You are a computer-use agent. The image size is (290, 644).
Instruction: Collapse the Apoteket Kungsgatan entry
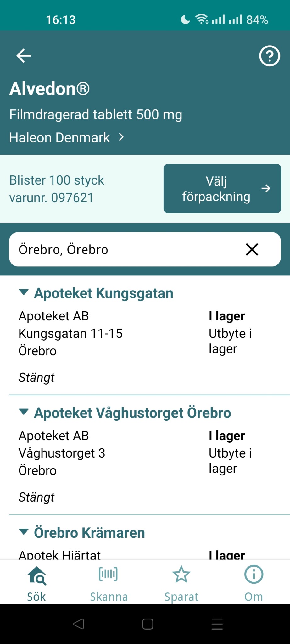click(24, 292)
